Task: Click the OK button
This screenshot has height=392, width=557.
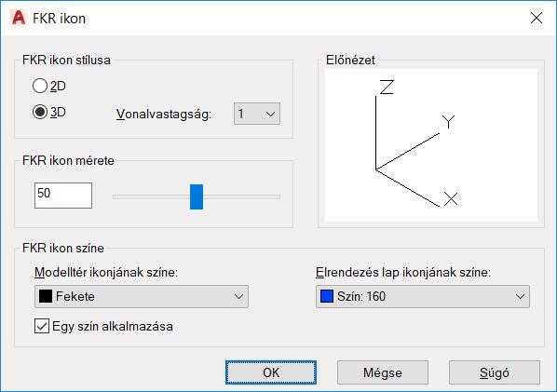Action: pos(271,372)
